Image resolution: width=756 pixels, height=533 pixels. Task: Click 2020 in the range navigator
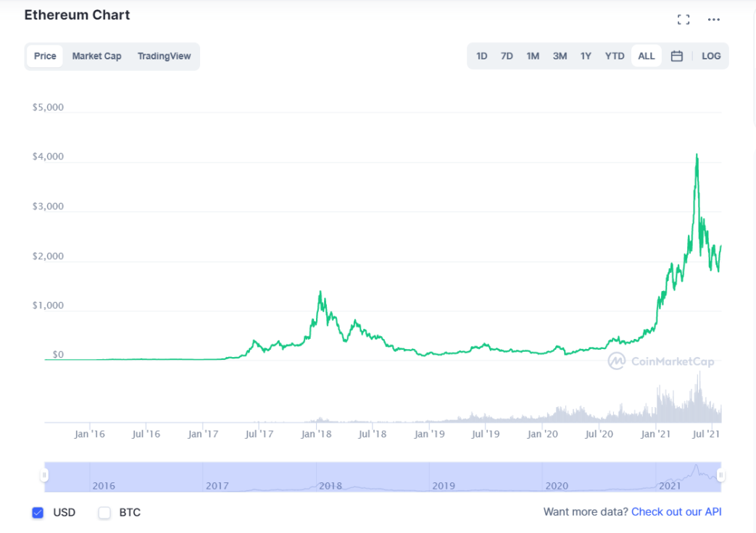pyautogui.click(x=557, y=486)
